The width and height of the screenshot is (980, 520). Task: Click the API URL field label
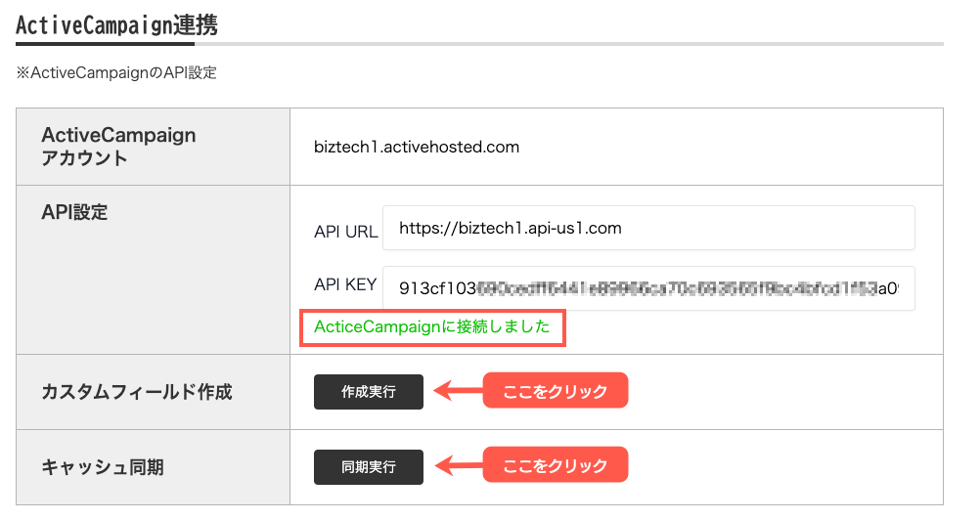(345, 230)
